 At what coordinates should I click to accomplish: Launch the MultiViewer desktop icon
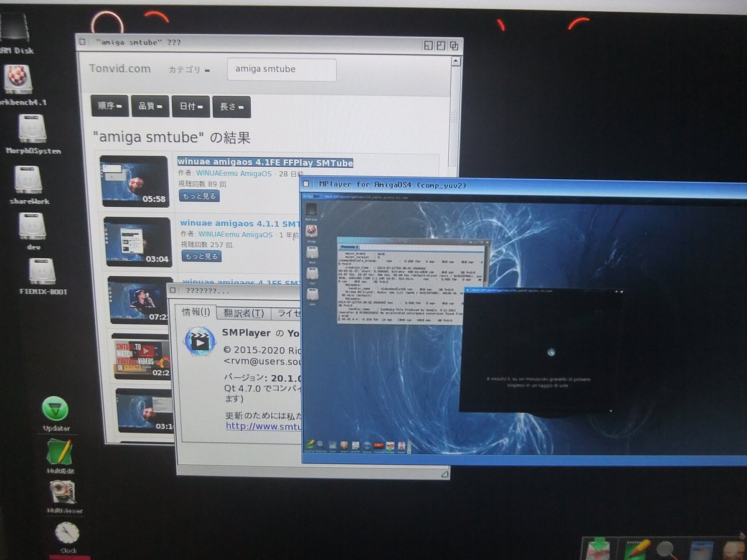63,492
